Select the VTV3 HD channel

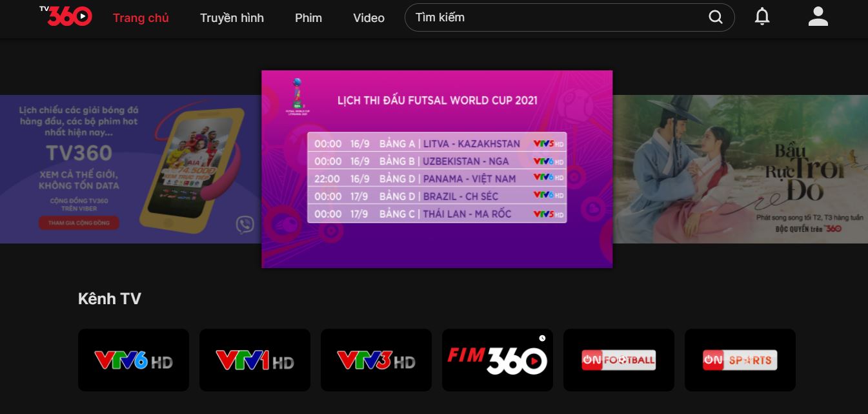(x=376, y=360)
